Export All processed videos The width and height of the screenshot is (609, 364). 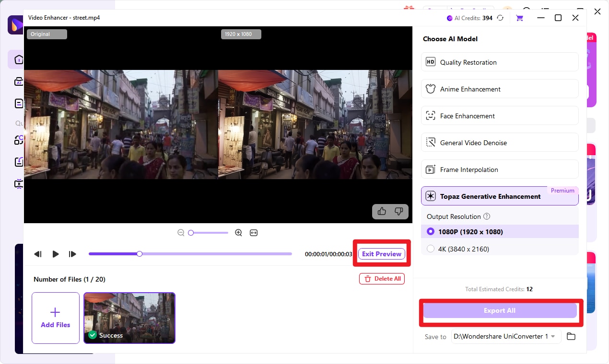(500, 310)
